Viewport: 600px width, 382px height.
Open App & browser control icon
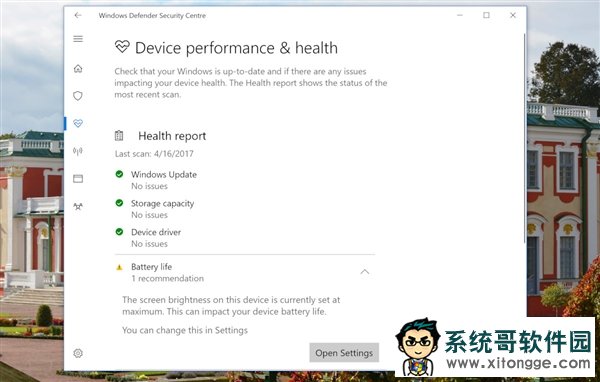[78, 179]
